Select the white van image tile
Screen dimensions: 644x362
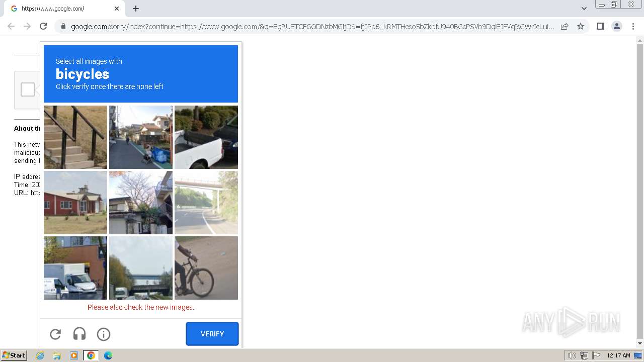[x=75, y=268]
